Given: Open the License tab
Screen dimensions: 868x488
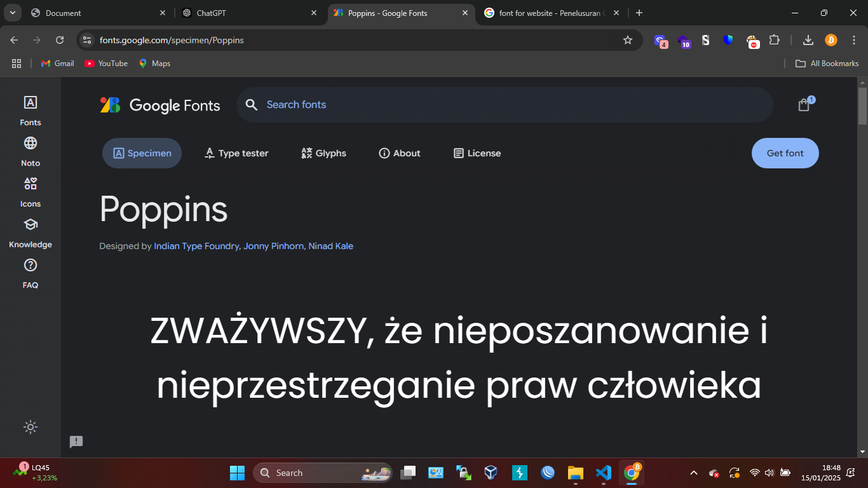Looking at the screenshot, I should (x=477, y=153).
